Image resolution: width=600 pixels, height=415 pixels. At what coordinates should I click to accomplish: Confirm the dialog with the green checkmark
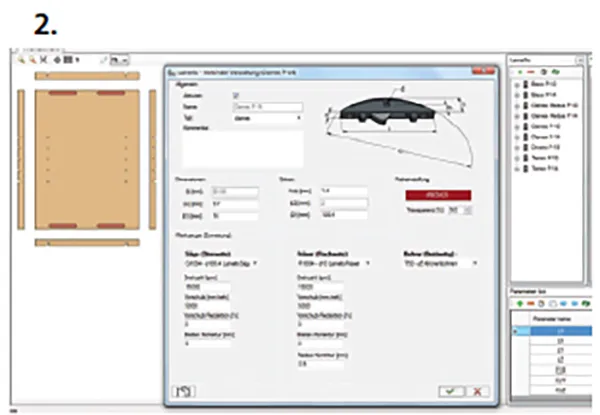click(455, 391)
